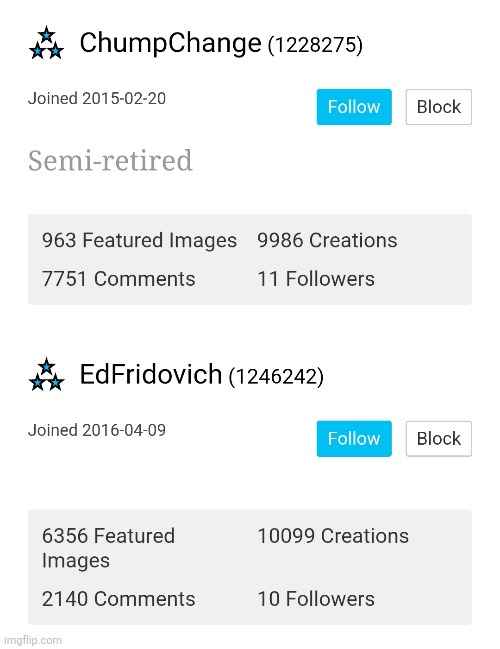Image resolution: width=500 pixels, height=649 pixels.
Task: View ChumpChange's 9986 Creations
Action: pos(327,240)
